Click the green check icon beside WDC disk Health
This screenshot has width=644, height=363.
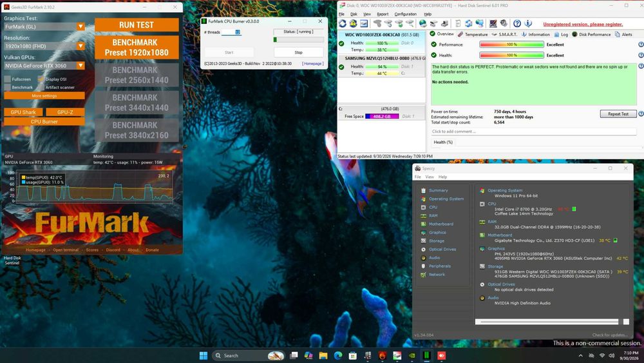tap(341, 43)
